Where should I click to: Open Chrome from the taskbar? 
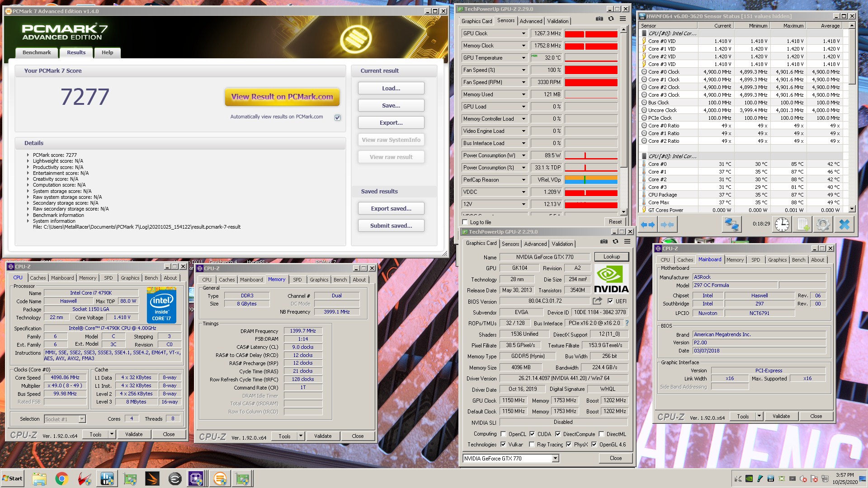pyautogui.click(x=62, y=479)
